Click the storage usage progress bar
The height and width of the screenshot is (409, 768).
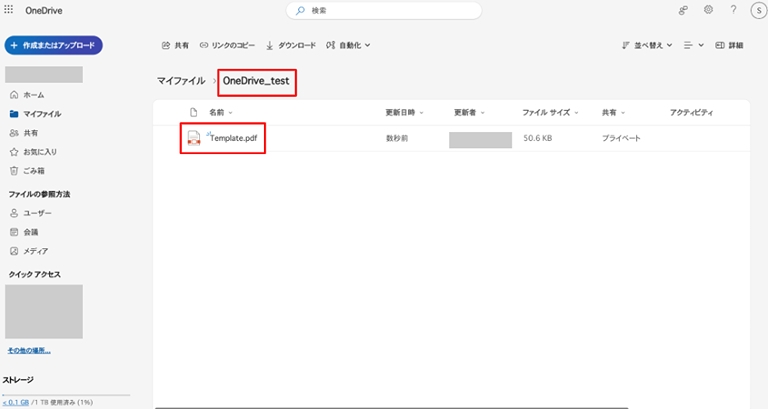66,395
